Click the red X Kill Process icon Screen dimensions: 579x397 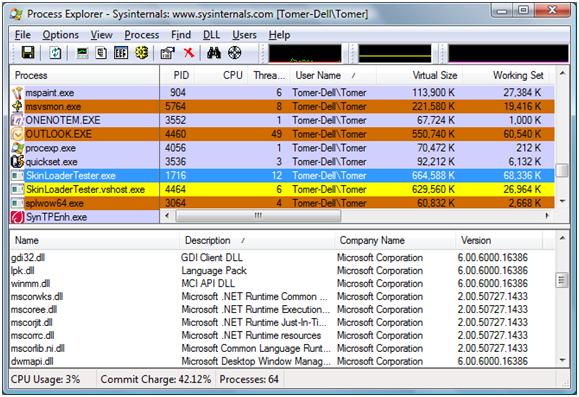pos(189,53)
